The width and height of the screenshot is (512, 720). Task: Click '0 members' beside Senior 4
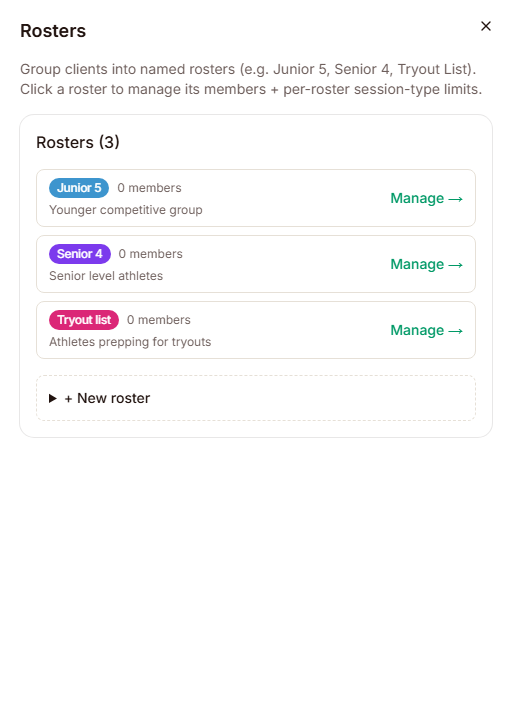click(151, 254)
